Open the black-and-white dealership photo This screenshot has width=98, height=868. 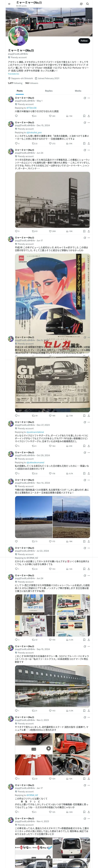click(x=52, y=199)
